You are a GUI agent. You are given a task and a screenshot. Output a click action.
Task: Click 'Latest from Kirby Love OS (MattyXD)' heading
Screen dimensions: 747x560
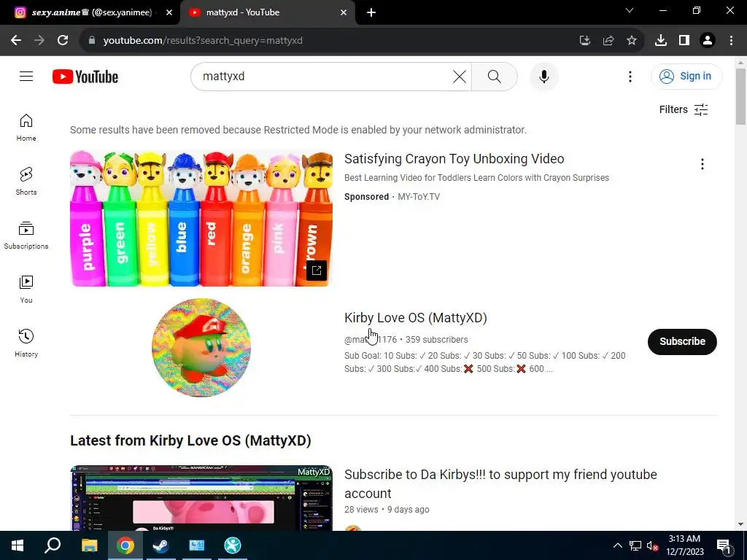(x=190, y=440)
